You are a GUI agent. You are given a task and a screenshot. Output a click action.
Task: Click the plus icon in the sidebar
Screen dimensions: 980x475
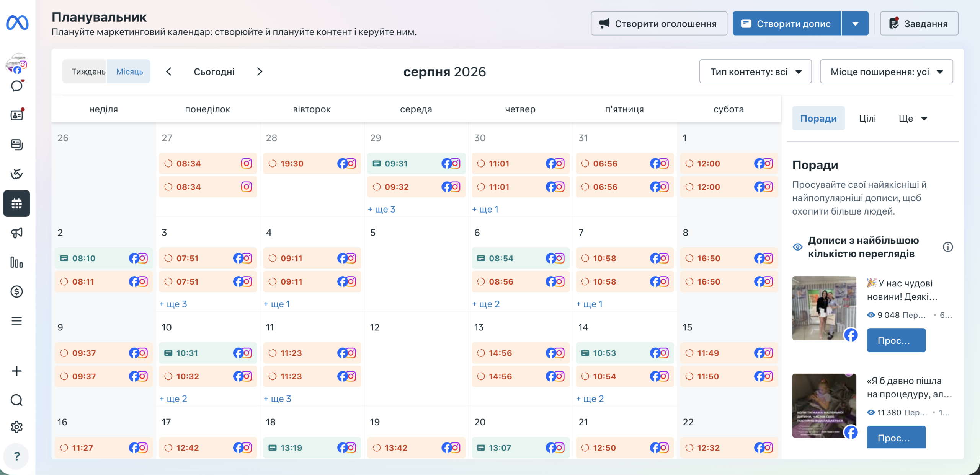coord(17,371)
